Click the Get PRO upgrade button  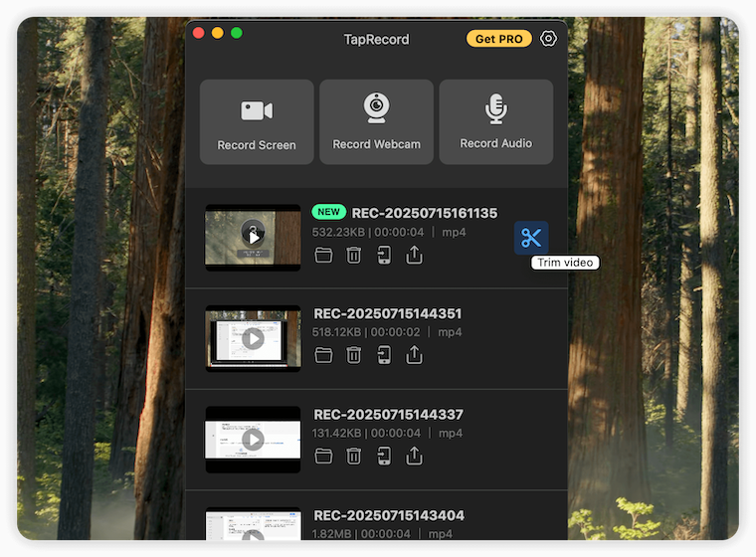(x=498, y=39)
